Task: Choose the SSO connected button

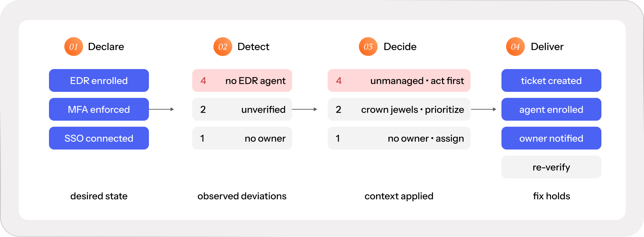Action: (x=99, y=138)
